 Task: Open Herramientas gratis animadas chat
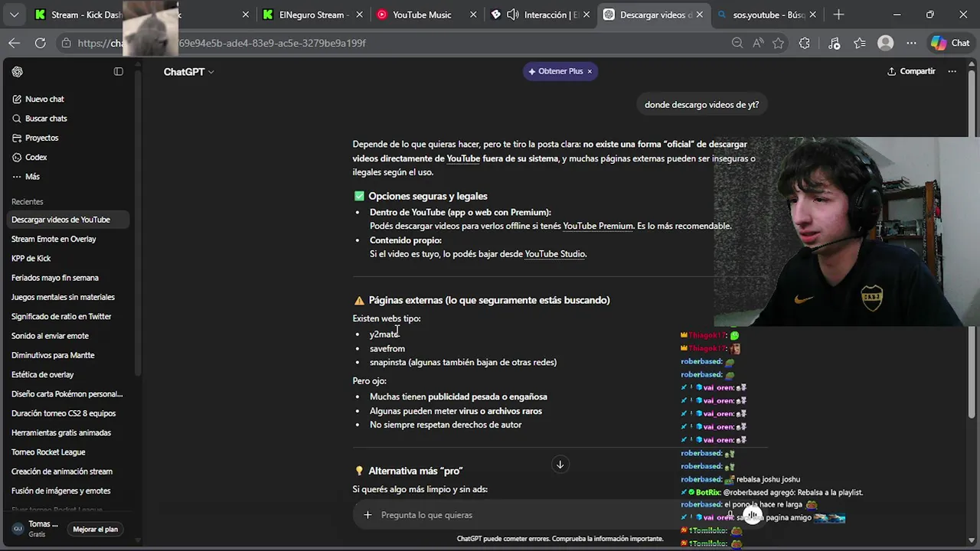[66, 432]
